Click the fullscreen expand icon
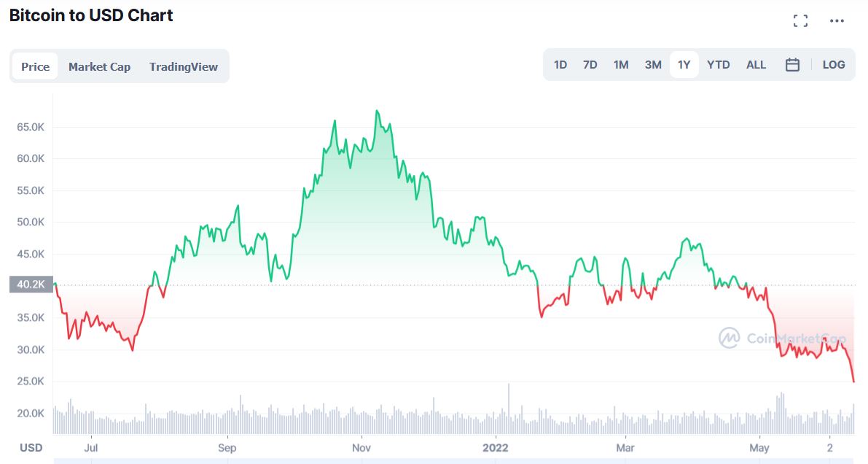Image resolution: width=868 pixels, height=464 pixels. click(800, 21)
